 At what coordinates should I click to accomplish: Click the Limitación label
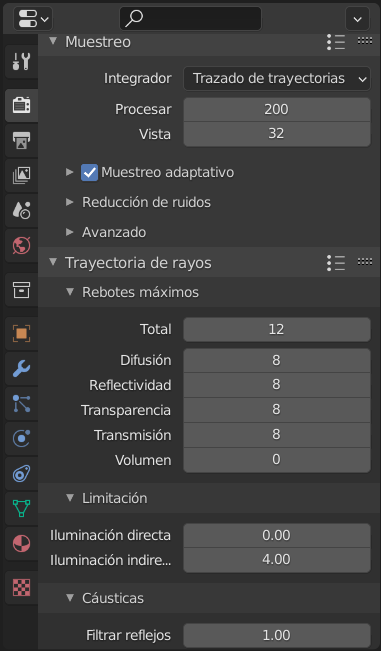[115, 498]
